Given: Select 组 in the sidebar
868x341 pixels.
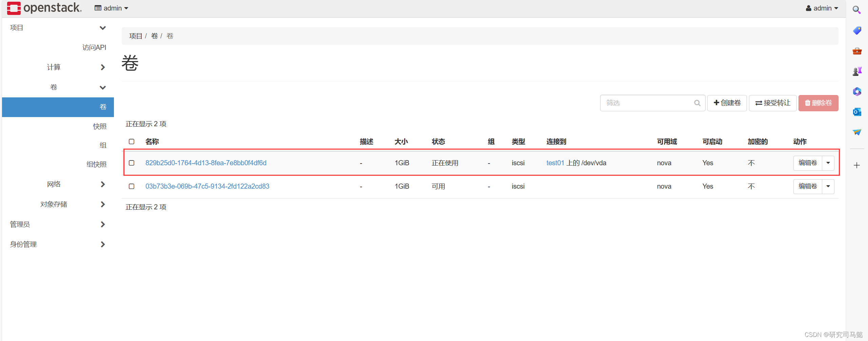Looking at the screenshot, I should [x=103, y=145].
